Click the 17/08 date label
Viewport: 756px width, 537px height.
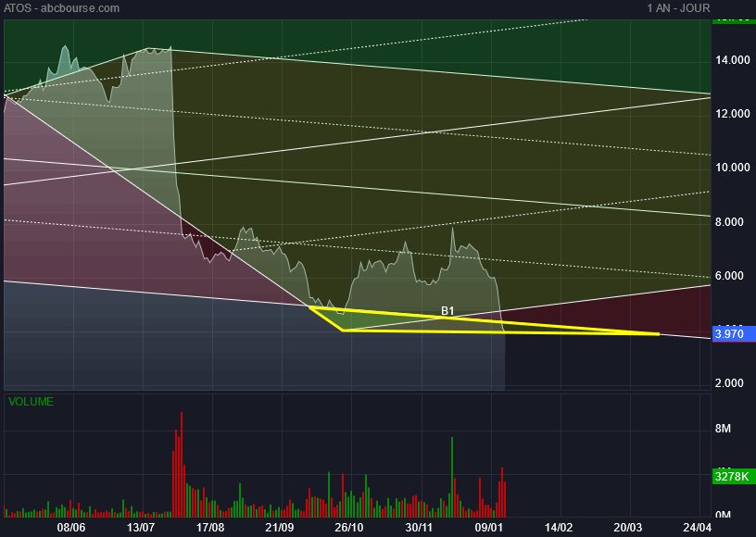pyautogui.click(x=210, y=528)
